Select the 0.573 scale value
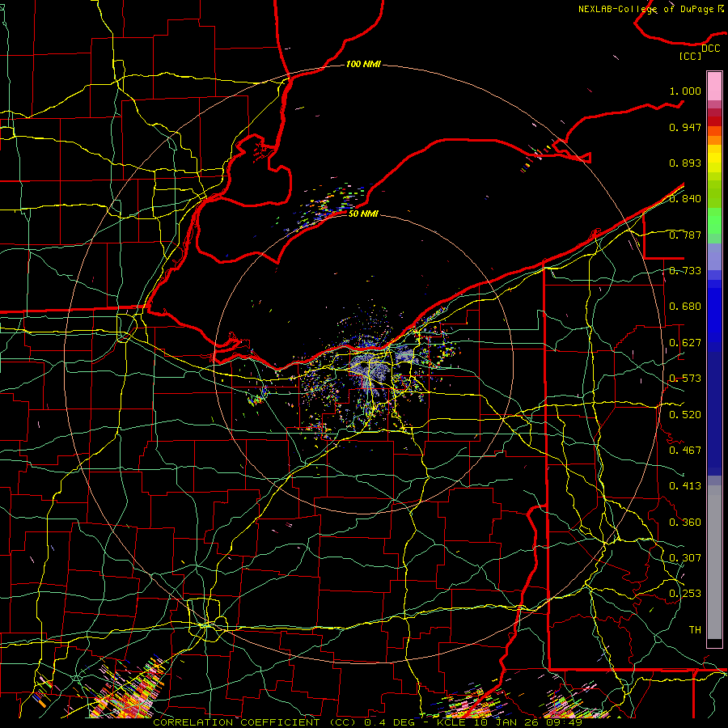 coord(685,378)
